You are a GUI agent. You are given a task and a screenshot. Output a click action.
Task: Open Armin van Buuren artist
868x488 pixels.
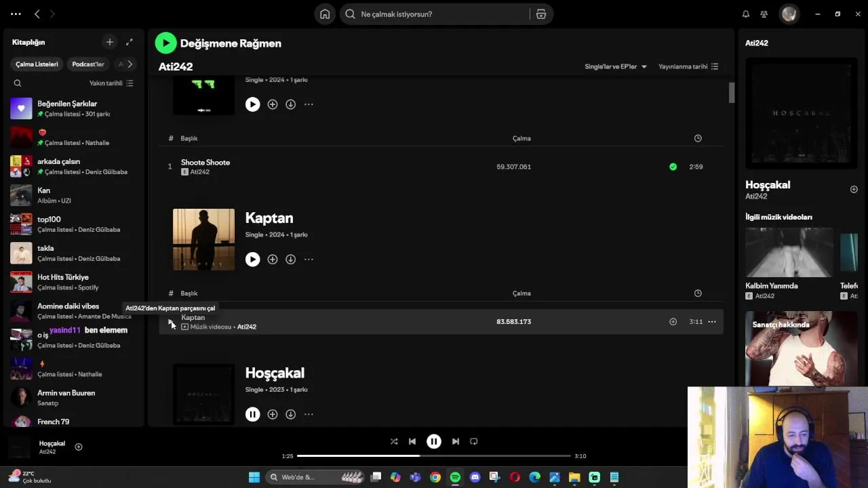[73, 398]
